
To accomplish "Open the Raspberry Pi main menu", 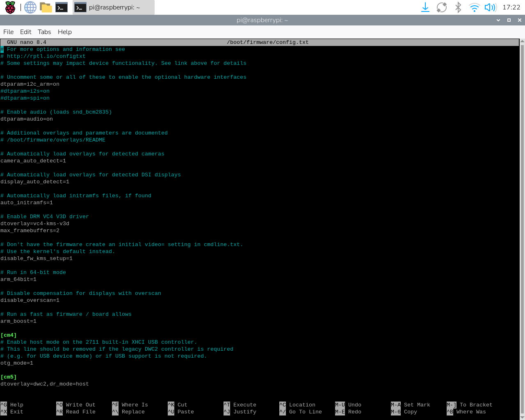I will tap(10, 7).
